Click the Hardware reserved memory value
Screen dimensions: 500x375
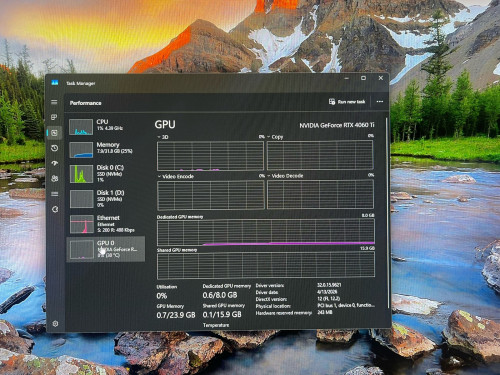point(325,312)
